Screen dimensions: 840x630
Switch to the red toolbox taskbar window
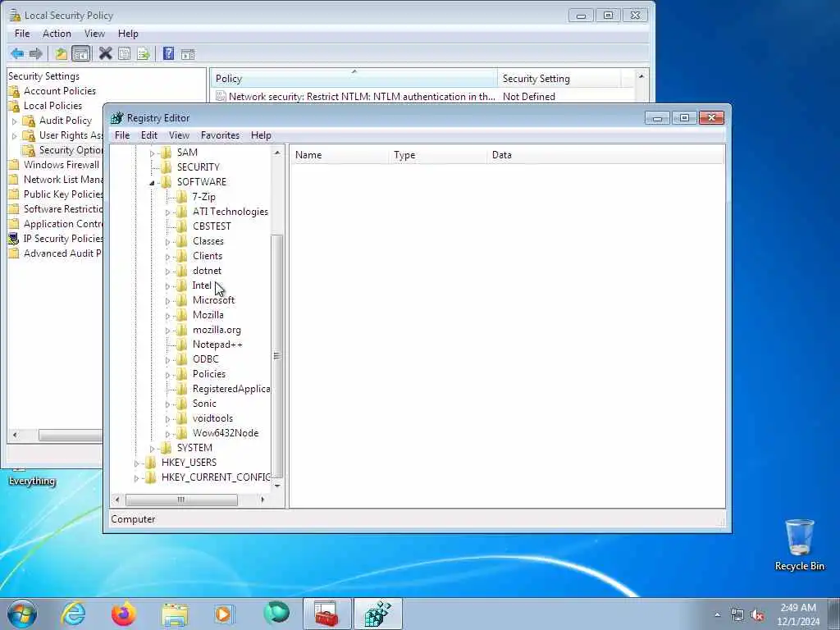[326, 614]
